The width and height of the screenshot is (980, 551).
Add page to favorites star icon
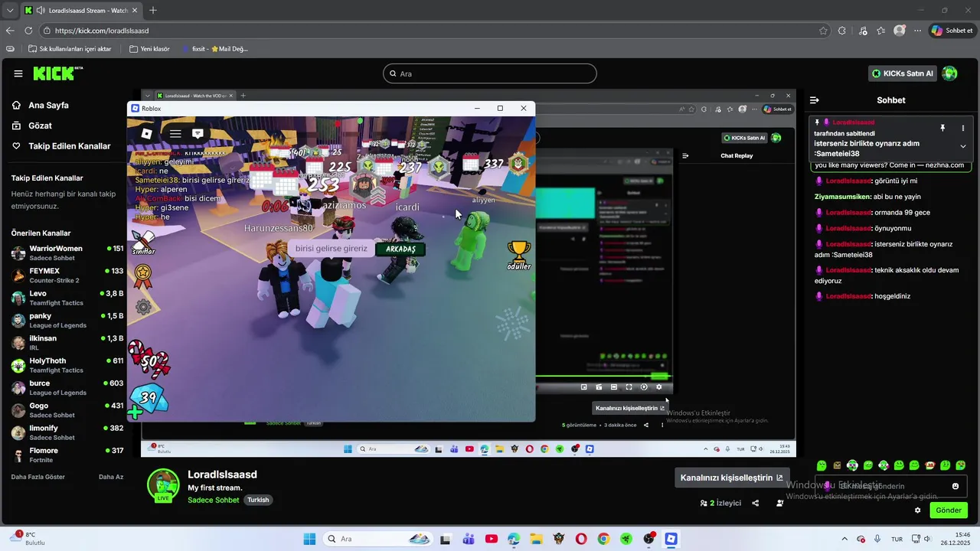823,31
